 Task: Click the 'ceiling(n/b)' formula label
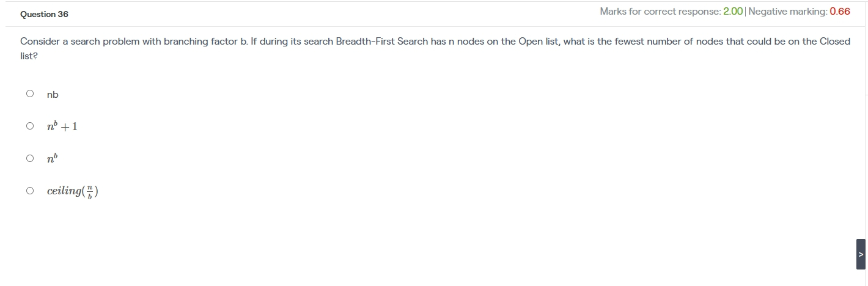(73, 191)
